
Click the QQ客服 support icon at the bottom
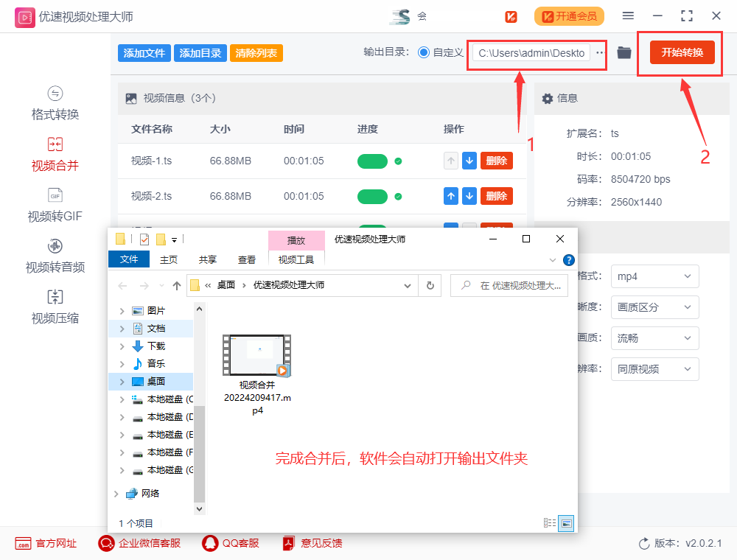210,543
